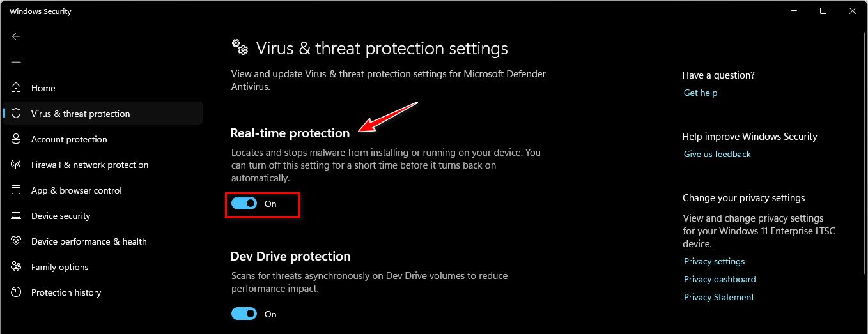This screenshot has width=868, height=334.
Task: Open the Privacy dashboard link
Action: [x=720, y=279]
